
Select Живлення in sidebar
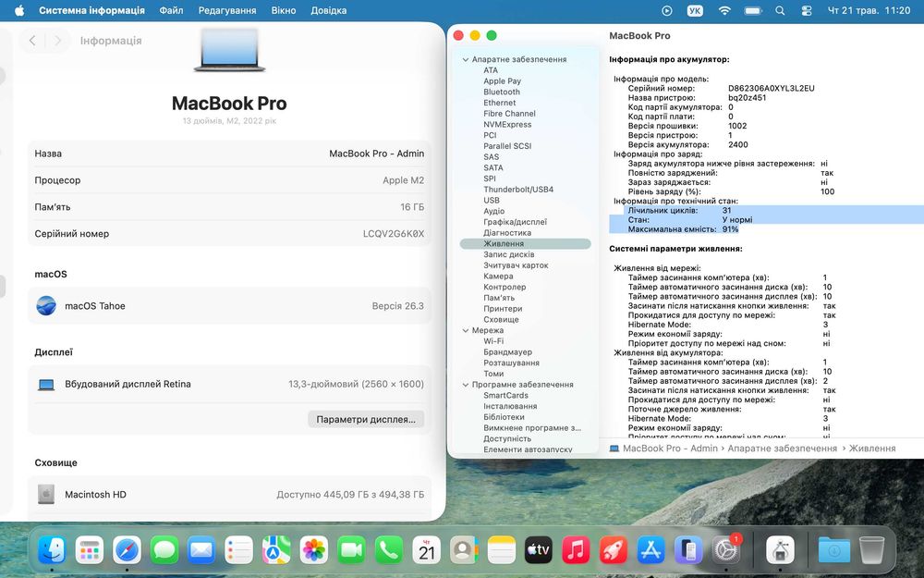tap(525, 243)
